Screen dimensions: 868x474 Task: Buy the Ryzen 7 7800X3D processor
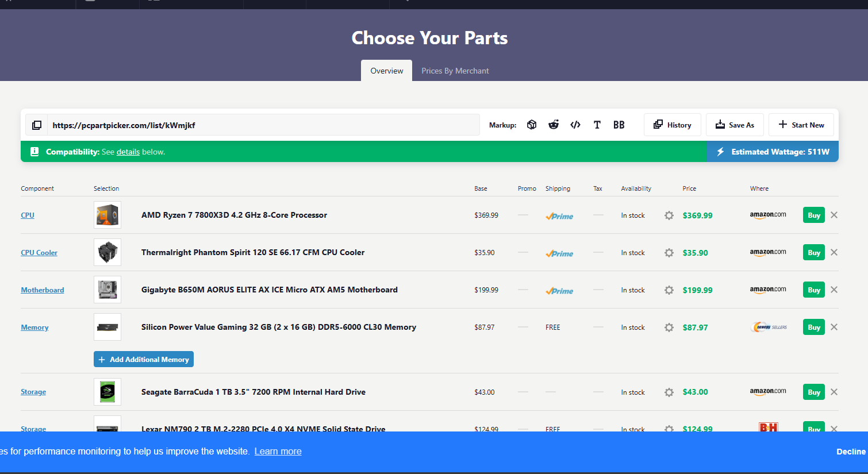[814, 215]
